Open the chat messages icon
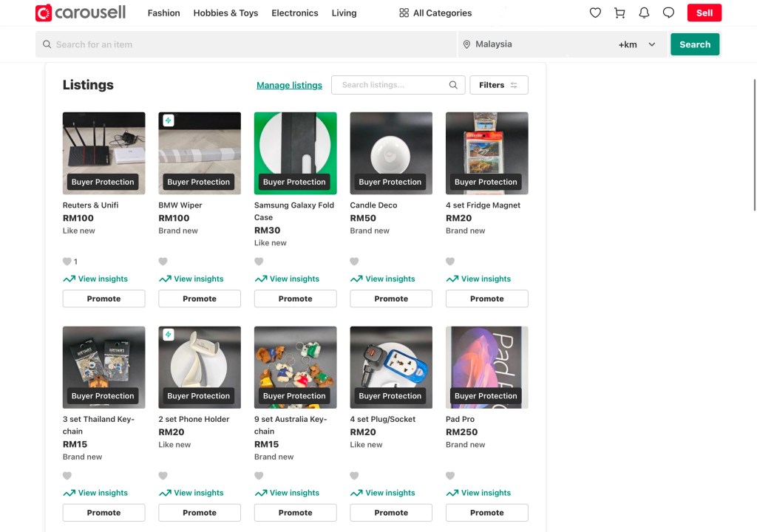The width and height of the screenshot is (757, 532). [668, 13]
